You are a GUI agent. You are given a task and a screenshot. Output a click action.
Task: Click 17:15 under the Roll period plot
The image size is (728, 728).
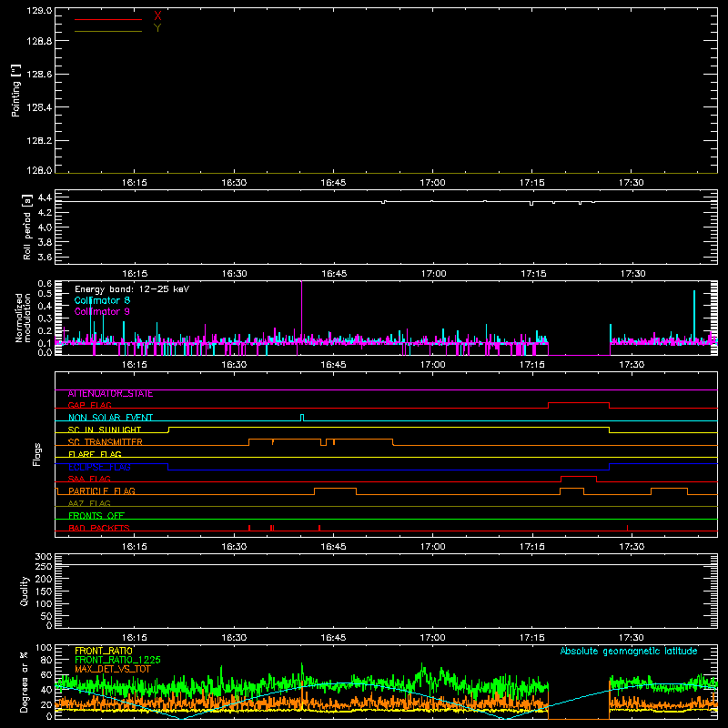533,274
